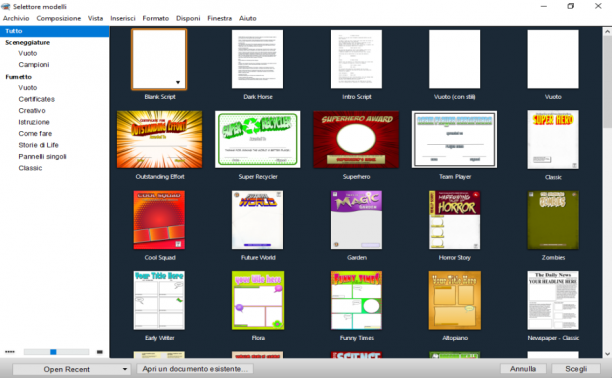This screenshot has height=378, width=612.
Task: Pick the Superhero award template
Action: pos(356,139)
